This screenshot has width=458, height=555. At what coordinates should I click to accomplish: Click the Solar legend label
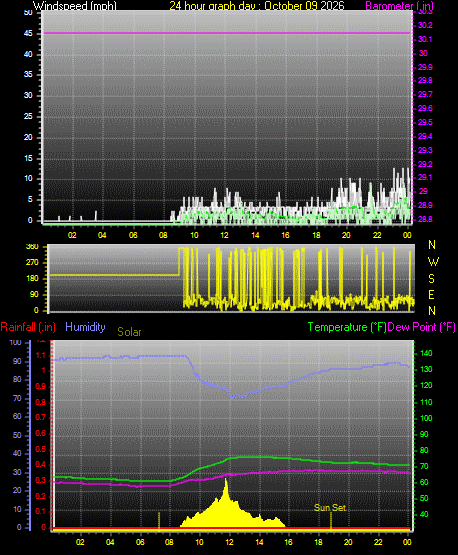coord(129,332)
